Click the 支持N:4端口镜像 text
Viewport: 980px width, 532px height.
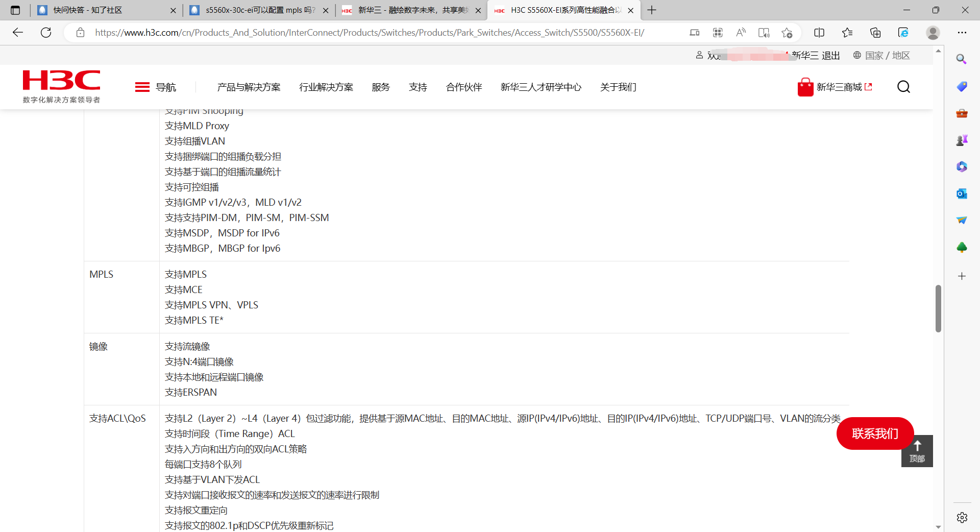pos(199,361)
